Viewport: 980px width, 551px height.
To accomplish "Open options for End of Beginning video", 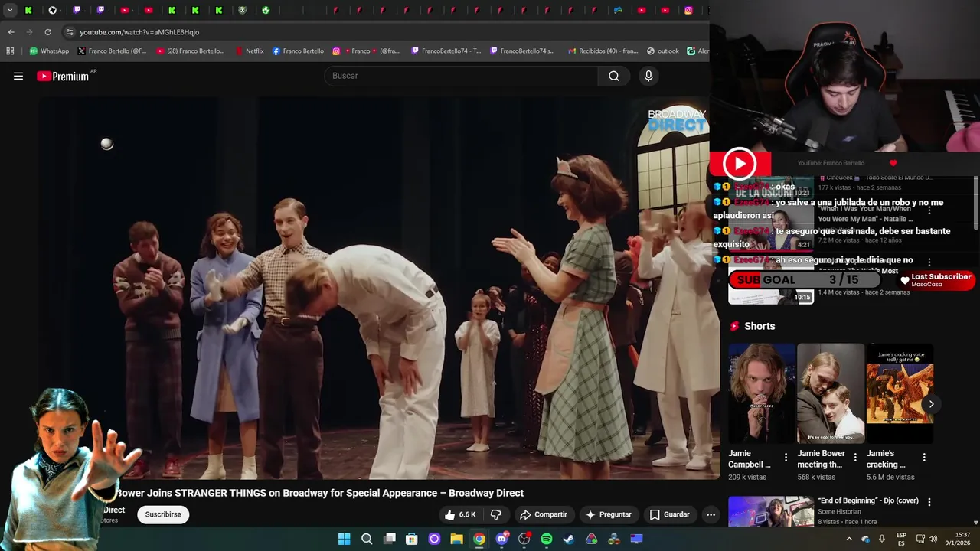I will coord(929,502).
